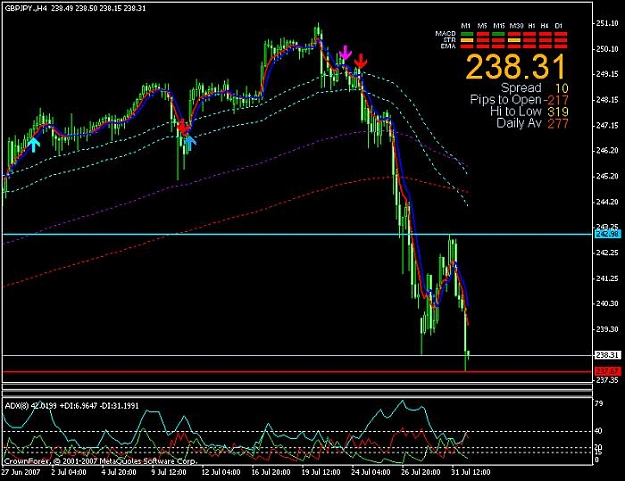625x481 pixels.
Task: Select the magenta down arrow signal
Action: tap(345, 53)
